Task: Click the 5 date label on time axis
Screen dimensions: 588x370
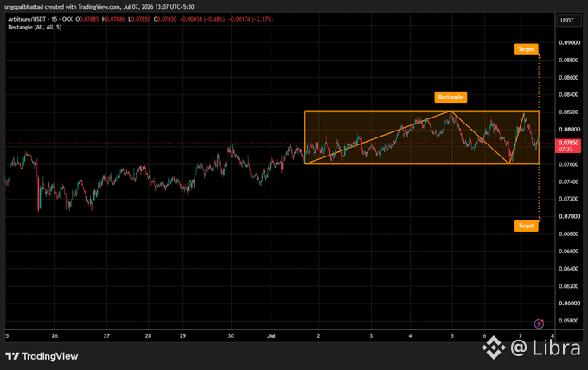Action: coord(452,336)
